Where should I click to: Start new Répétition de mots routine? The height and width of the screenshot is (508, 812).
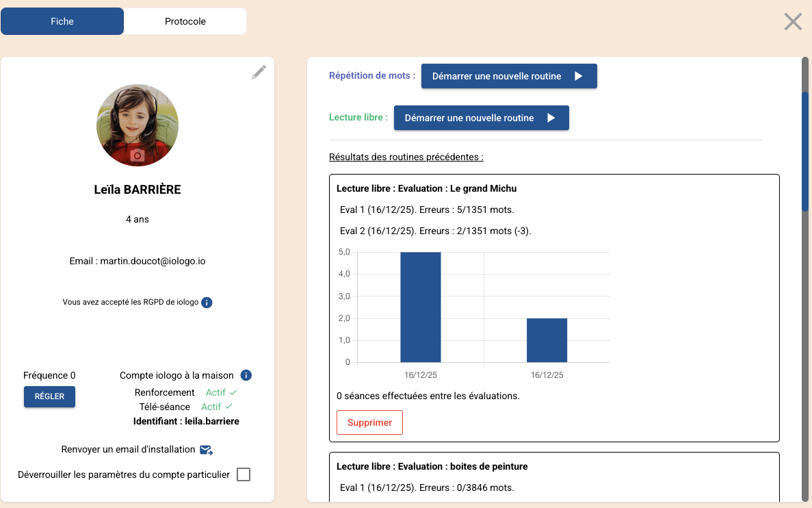click(x=509, y=76)
